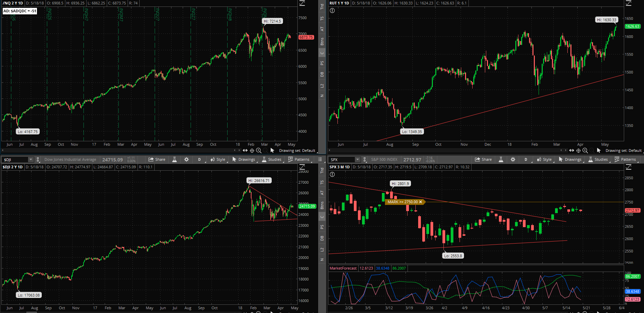Open the $DJI symbol dropdown arrow

31,159
